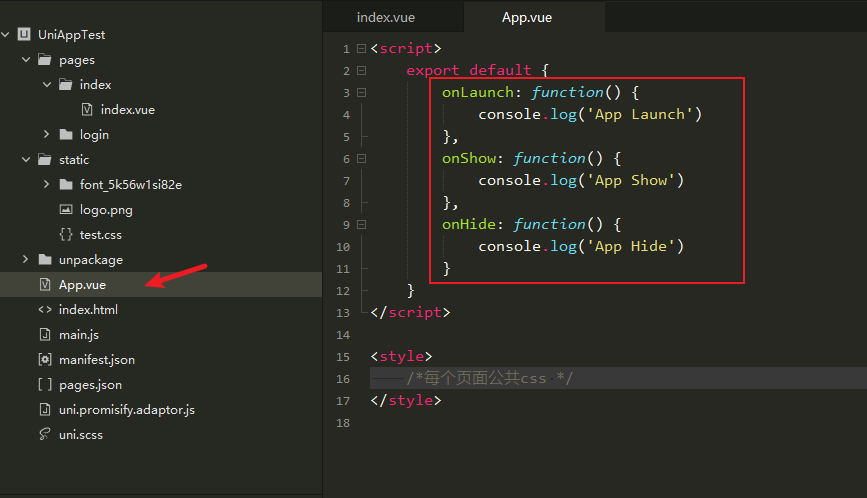Viewport: 867px width, 498px height.
Task: Click the uni.promisify.adaptor.js file icon
Action: tap(45, 410)
